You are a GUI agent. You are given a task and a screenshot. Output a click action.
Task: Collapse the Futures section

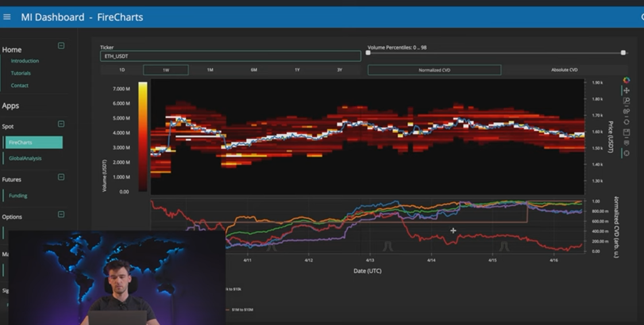pos(61,177)
